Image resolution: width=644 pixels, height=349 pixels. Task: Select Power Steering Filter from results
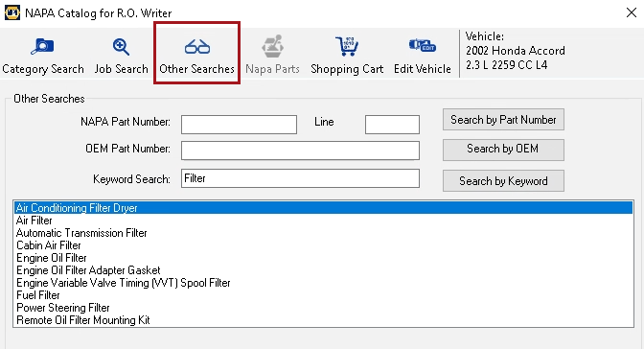tap(323, 308)
